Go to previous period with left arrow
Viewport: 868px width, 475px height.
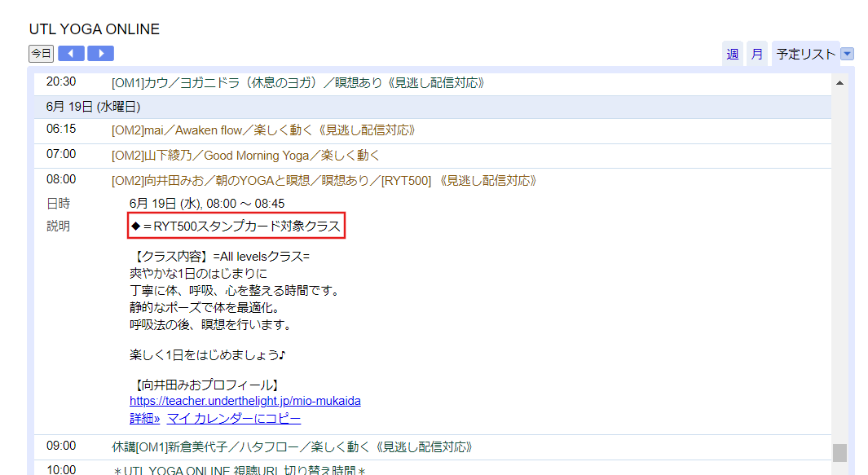tap(72, 54)
